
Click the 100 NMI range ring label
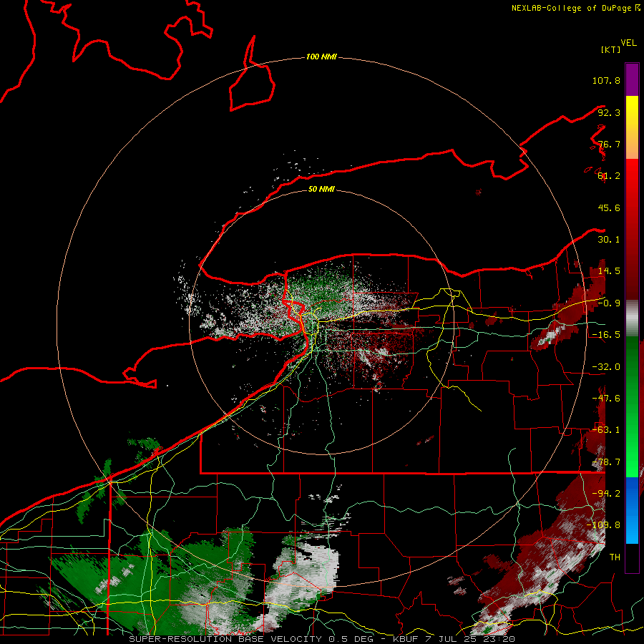pyautogui.click(x=321, y=57)
